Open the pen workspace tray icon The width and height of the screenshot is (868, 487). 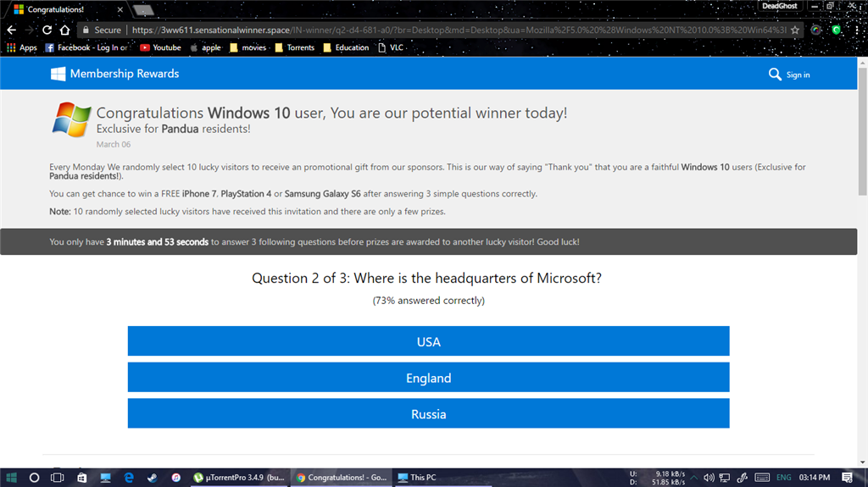pos(743,478)
